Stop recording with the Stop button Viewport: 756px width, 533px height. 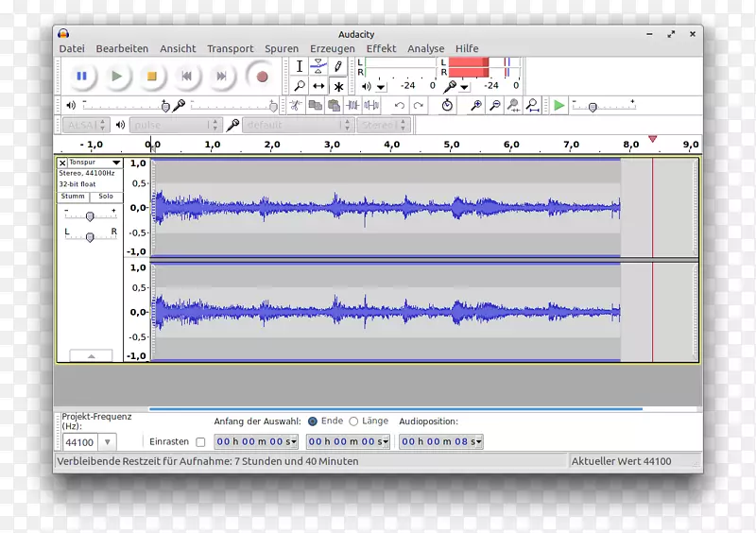(x=152, y=77)
